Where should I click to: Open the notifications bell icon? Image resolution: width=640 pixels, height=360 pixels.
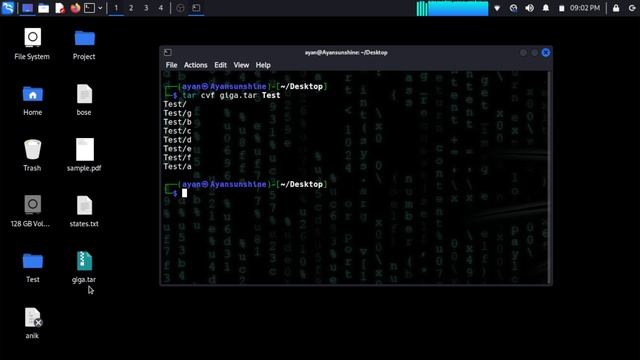[546, 8]
